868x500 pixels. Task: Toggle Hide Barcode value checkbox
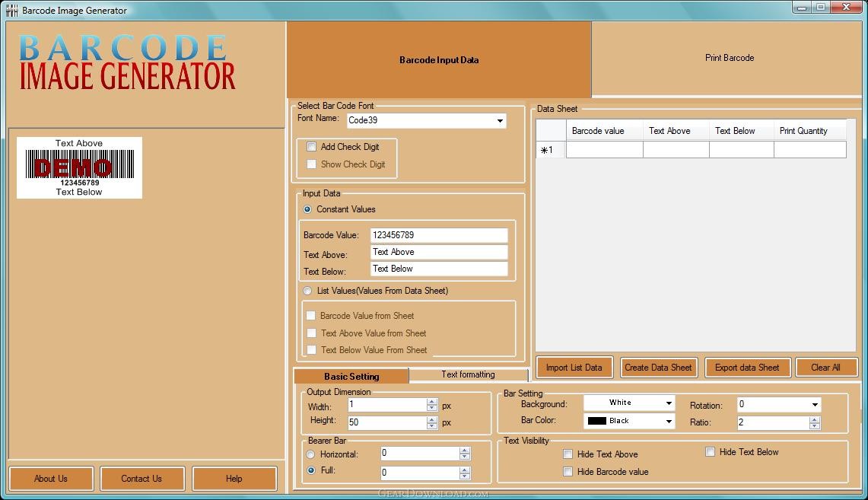[568, 472]
